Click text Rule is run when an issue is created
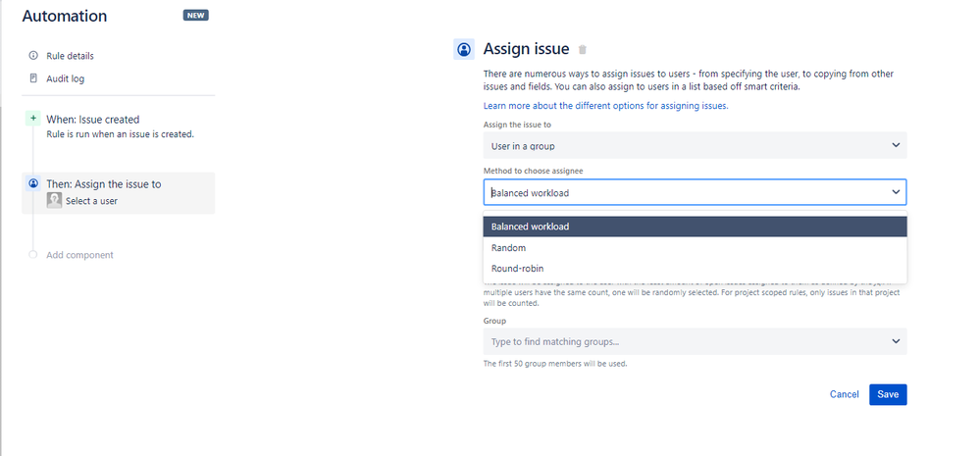The width and height of the screenshot is (980, 456). [120, 134]
